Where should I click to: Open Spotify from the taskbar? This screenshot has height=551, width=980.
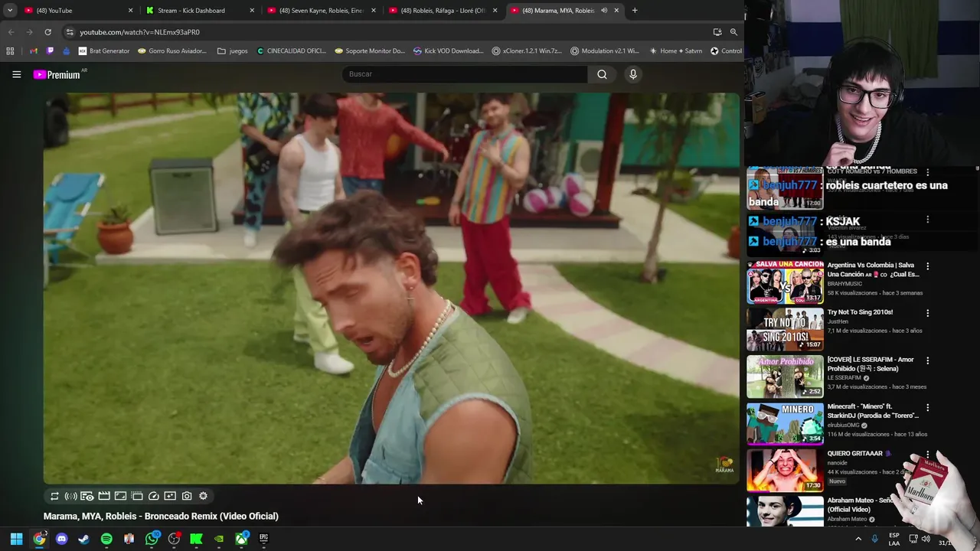[106, 539]
